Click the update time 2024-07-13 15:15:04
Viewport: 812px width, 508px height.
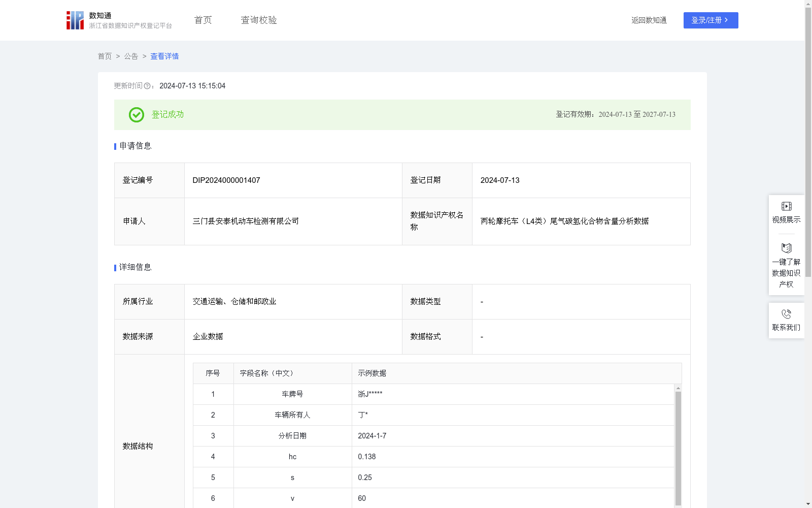coord(192,86)
